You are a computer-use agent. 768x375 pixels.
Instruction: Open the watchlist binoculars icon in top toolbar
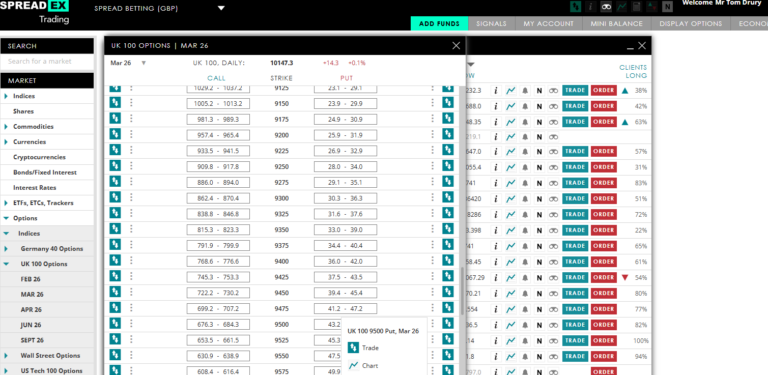click(607, 7)
